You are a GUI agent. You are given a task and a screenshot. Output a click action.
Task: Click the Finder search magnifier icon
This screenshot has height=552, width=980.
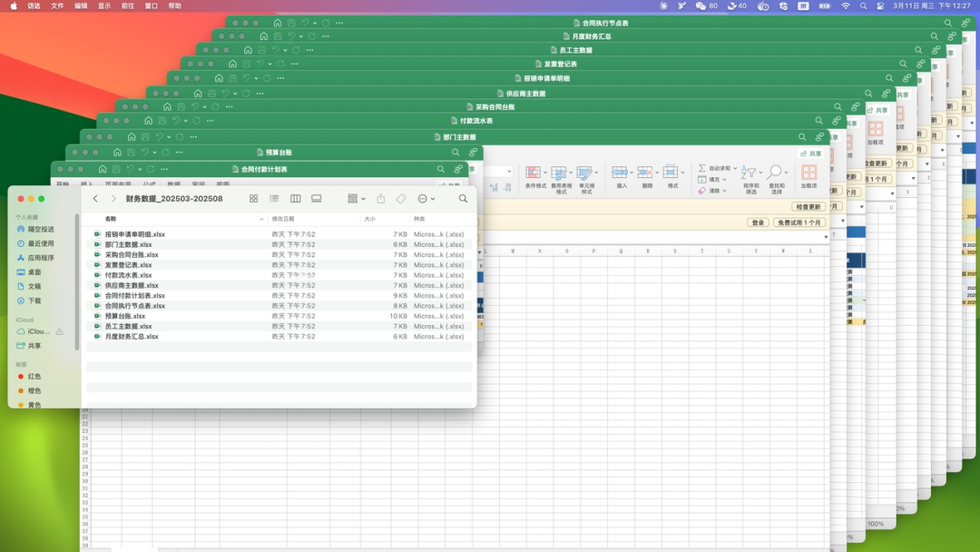pos(463,198)
